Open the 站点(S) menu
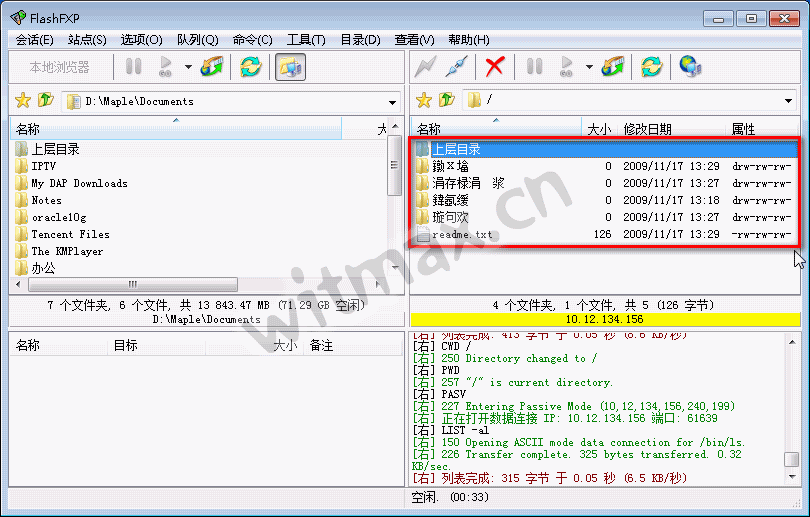Screen dimensions: 810x517 pos(87,40)
